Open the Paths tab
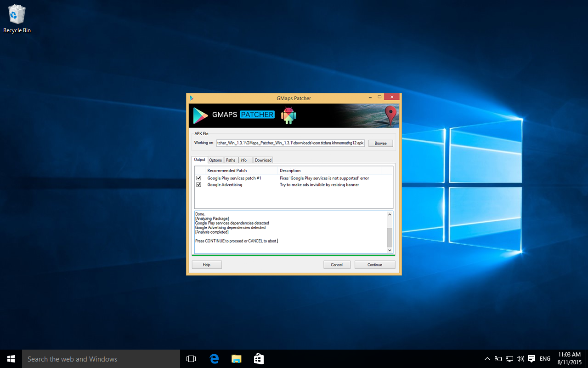This screenshot has width=588, height=368. point(231,160)
